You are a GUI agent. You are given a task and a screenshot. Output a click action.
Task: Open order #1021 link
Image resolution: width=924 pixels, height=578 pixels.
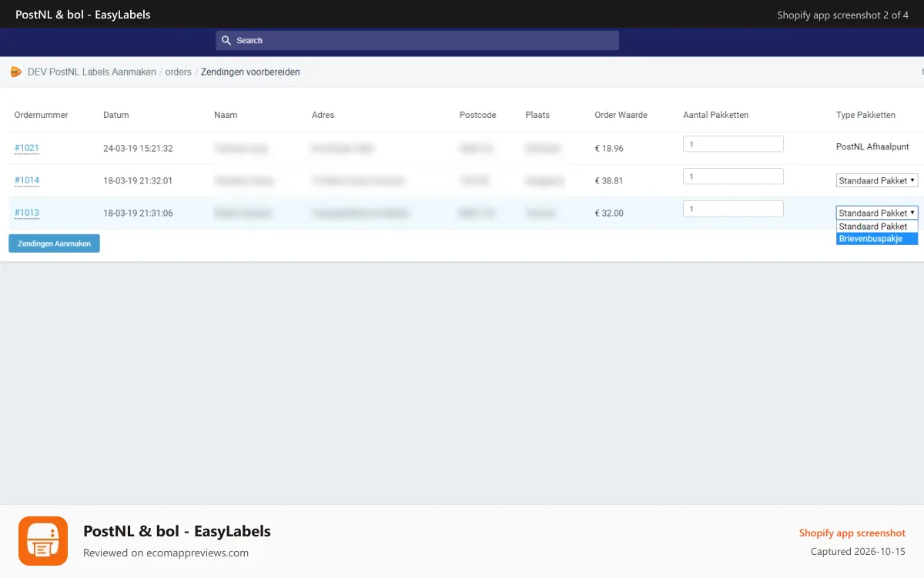[27, 148]
